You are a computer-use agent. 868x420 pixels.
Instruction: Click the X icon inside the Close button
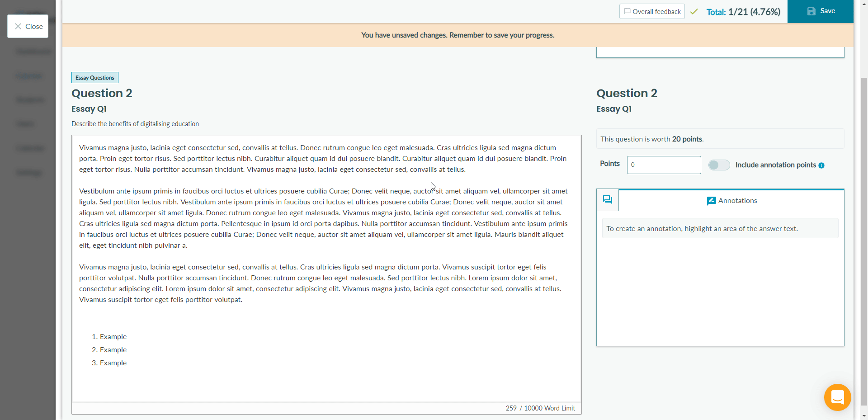18,26
